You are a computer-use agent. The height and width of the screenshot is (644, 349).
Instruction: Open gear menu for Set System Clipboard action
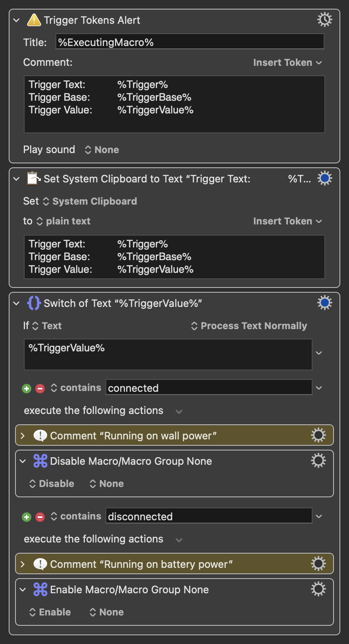(324, 178)
